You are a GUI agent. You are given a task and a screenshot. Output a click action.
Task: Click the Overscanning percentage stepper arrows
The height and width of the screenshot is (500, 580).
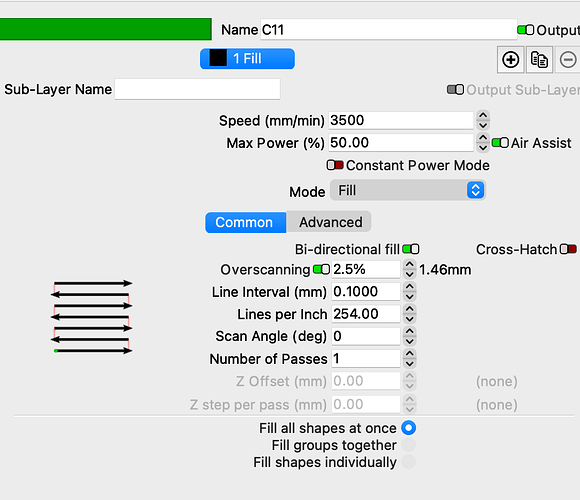pyautogui.click(x=409, y=269)
